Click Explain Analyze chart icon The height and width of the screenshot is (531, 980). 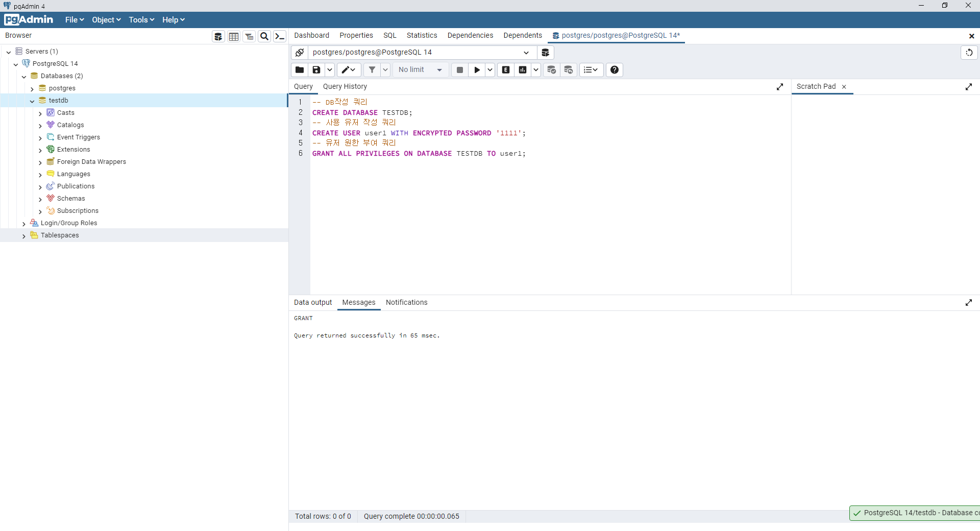[x=523, y=70]
